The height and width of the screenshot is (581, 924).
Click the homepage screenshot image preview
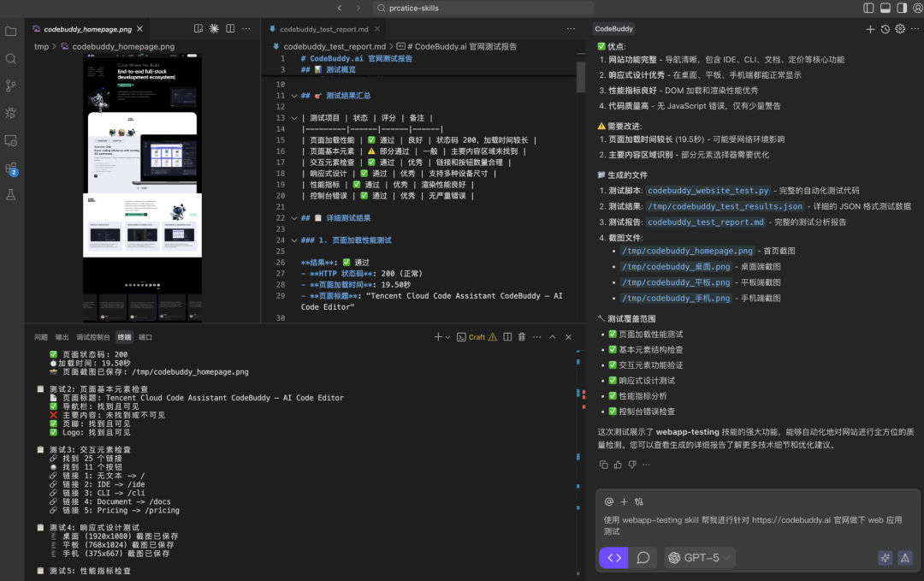(x=142, y=188)
